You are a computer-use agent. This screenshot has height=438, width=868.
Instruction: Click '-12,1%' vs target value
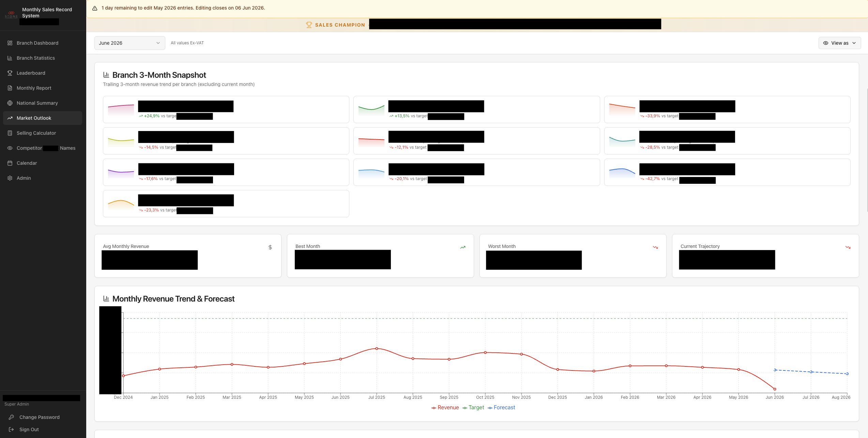coord(401,147)
